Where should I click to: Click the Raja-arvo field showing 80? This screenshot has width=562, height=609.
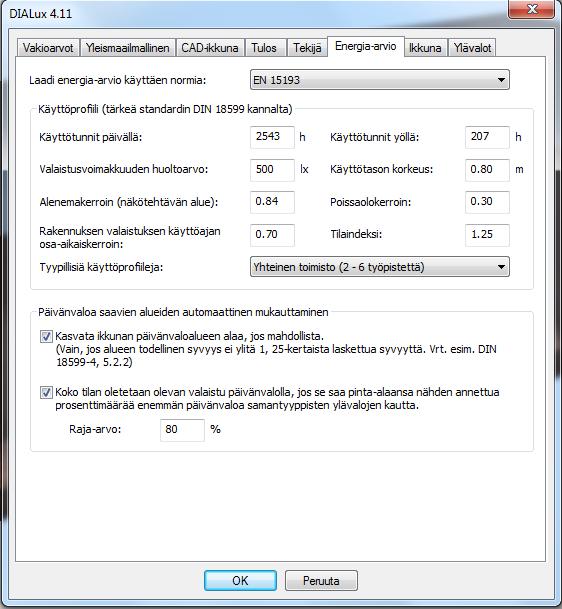pyautogui.click(x=182, y=430)
